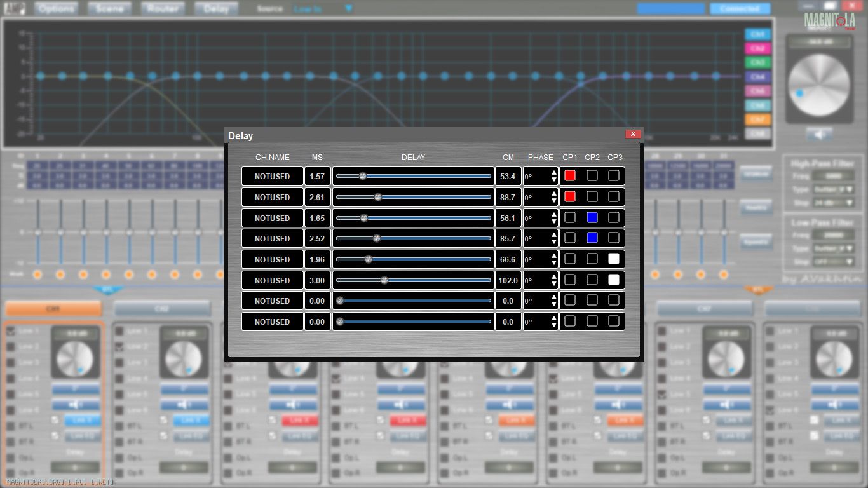Open High-Pass Filter Slope dropdown
868x488 pixels.
(x=832, y=203)
